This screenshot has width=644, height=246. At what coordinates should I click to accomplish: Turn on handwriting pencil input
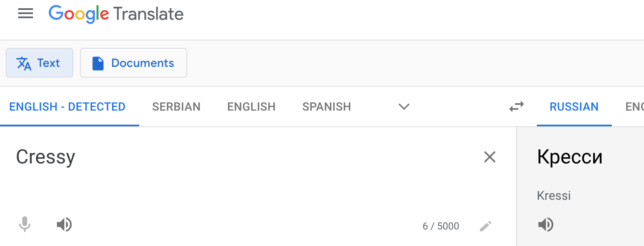point(485,226)
